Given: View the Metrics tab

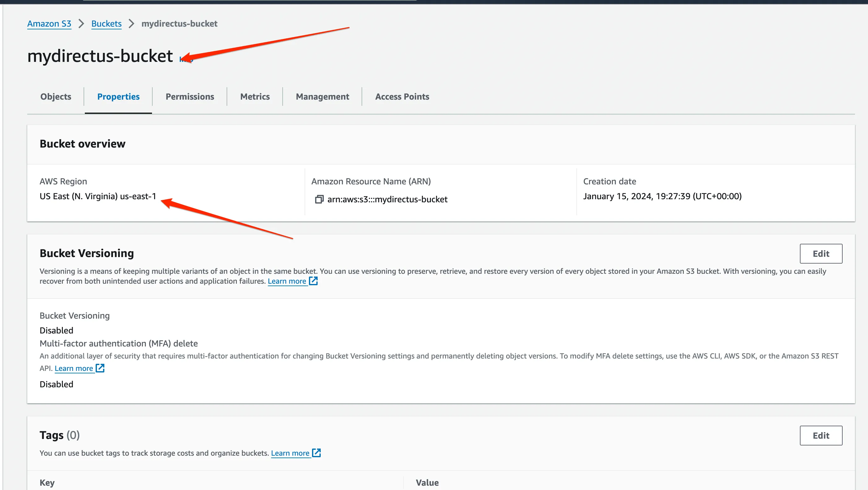Looking at the screenshot, I should (255, 96).
